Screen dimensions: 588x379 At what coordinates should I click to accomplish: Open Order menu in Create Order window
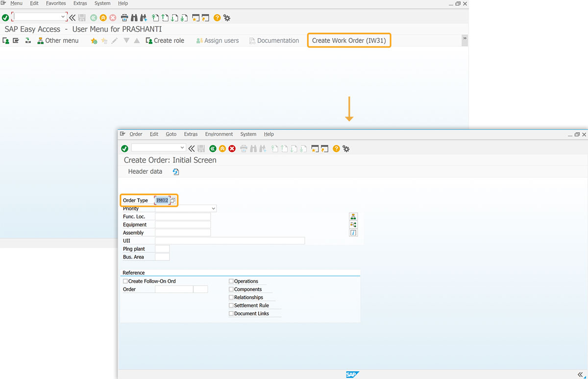(x=136, y=134)
